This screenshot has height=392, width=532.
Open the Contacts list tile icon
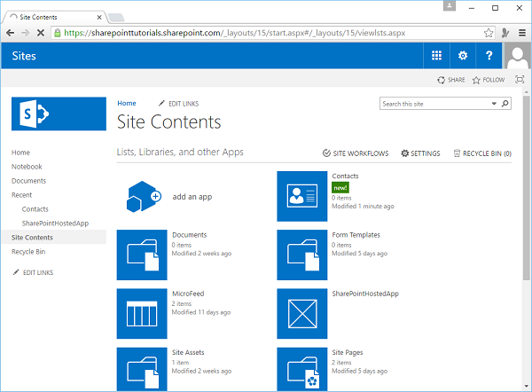pyautogui.click(x=302, y=196)
